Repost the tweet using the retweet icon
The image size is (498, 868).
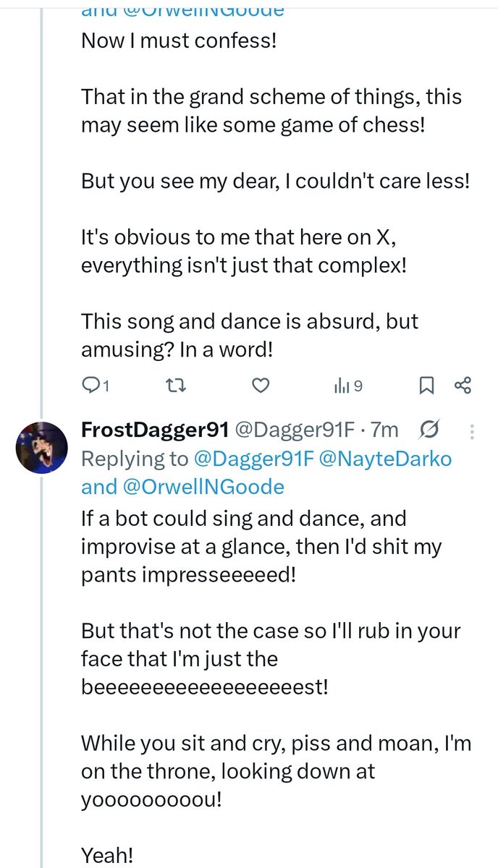tap(174, 386)
